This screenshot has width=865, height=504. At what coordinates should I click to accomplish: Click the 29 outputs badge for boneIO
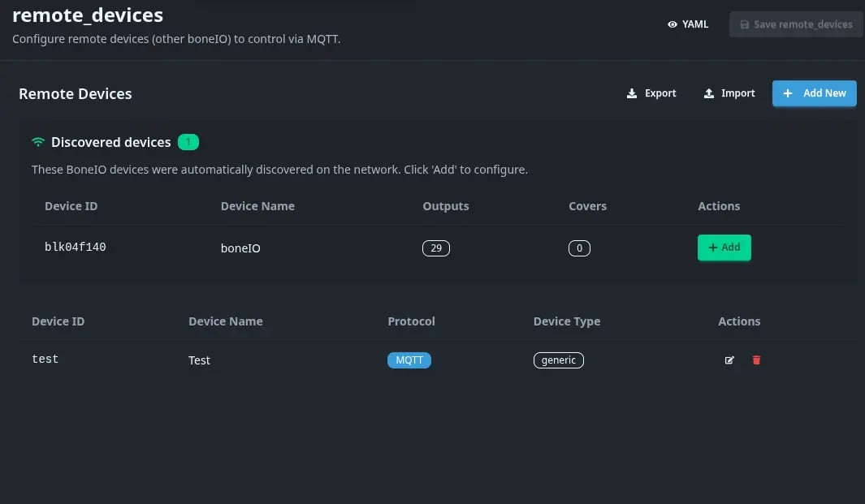pos(436,248)
